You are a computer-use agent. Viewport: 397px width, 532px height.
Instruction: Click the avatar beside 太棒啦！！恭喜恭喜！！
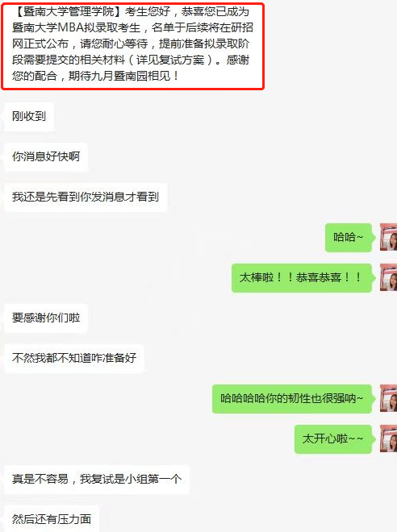(388, 277)
